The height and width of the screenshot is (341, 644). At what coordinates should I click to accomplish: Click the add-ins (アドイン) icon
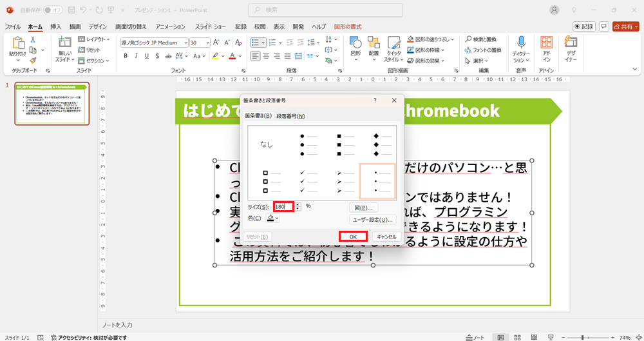[546, 42]
